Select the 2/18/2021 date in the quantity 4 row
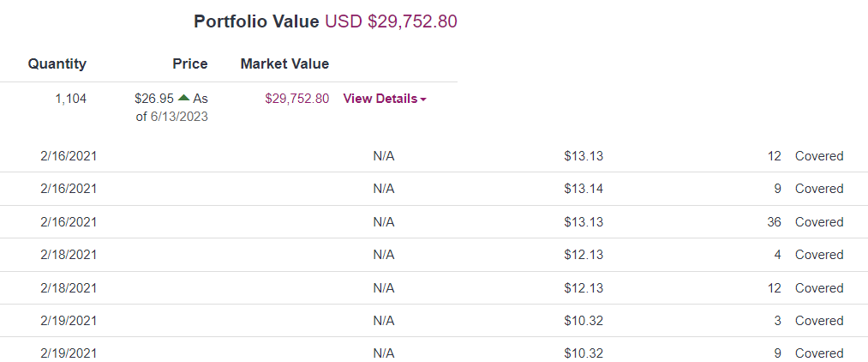The image size is (868, 362). click(69, 255)
